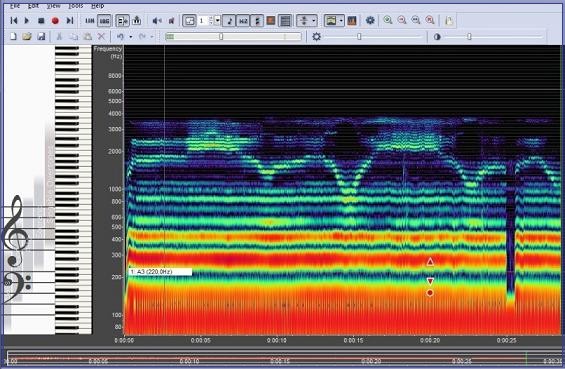The image size is (565, 369).
Task: Click the music note display icon
Action: 229,21
